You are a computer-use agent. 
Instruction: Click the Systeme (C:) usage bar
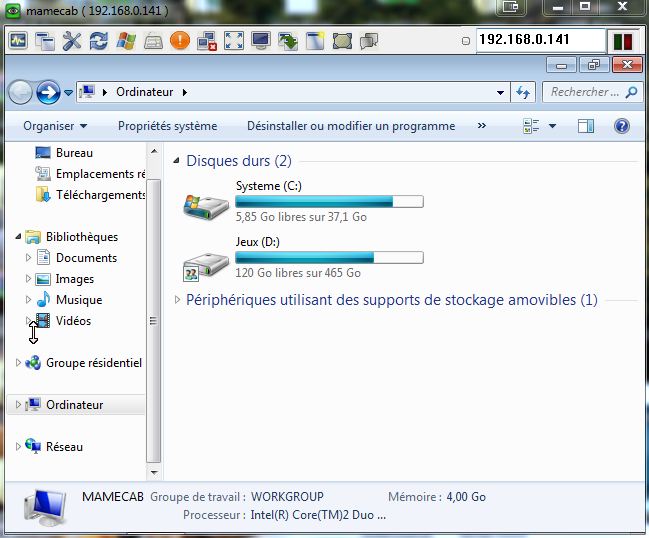pyautogui.click(x=329, y=202)
